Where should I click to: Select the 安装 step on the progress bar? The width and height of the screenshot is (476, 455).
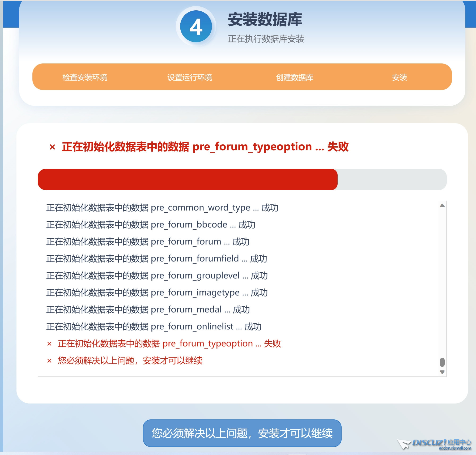tap(400, 78)
